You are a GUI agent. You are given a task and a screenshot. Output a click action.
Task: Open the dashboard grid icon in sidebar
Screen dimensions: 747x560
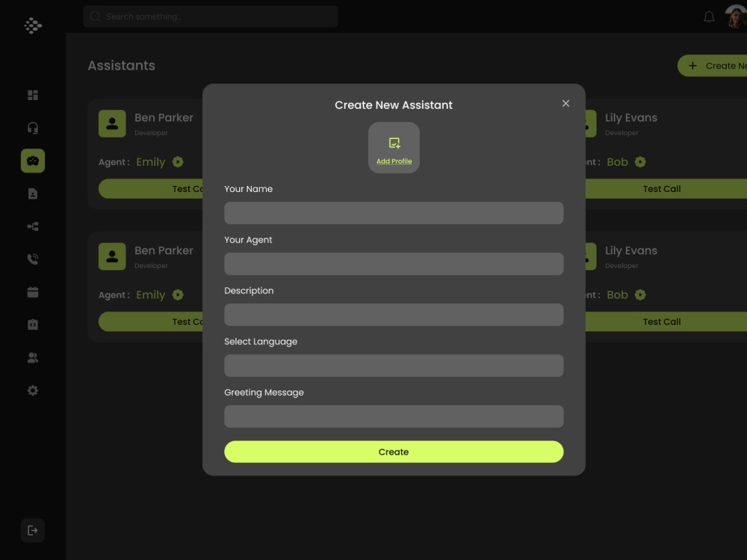[x=33, y=96]
